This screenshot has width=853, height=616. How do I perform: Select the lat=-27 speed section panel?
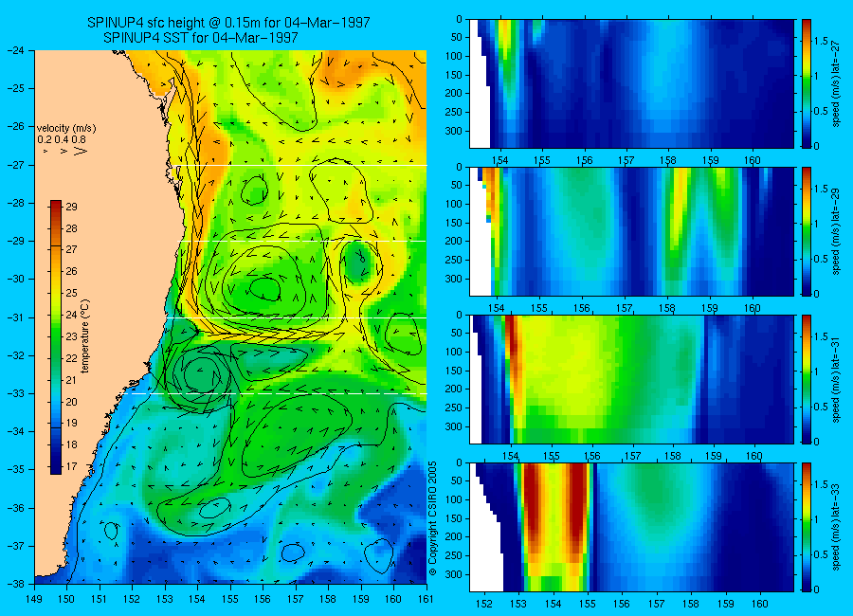631,83
